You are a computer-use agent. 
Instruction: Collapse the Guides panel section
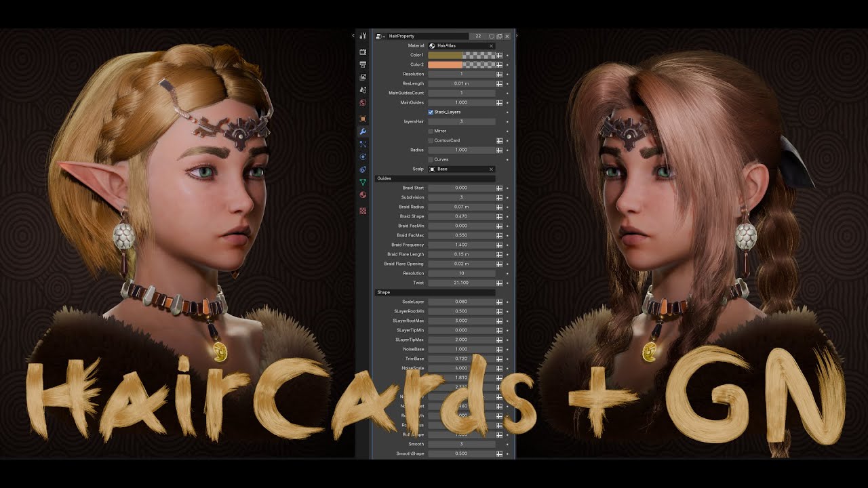click(x=435, y=178)
